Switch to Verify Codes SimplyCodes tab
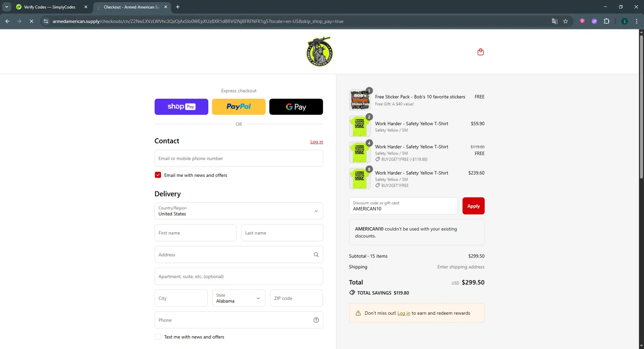This screenshot has height=349, width=644. pos(51,7)
